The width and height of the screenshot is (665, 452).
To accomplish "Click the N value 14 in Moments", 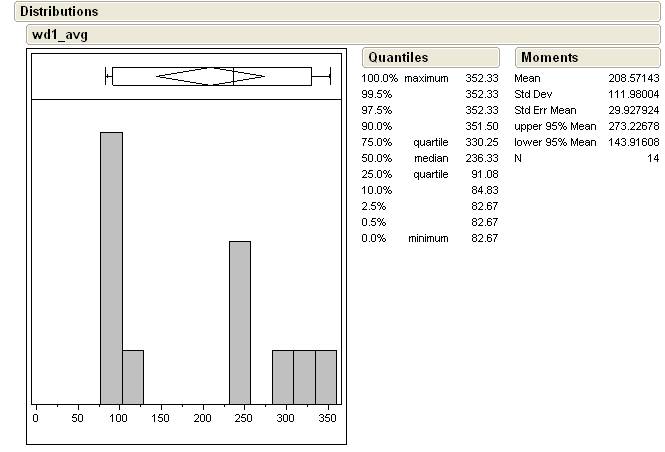I will pos(652,158).
